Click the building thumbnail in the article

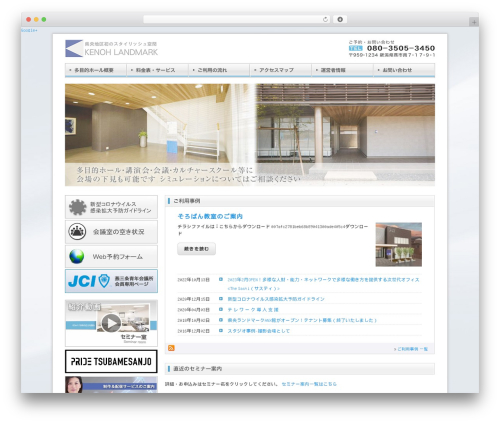point(399,244)
